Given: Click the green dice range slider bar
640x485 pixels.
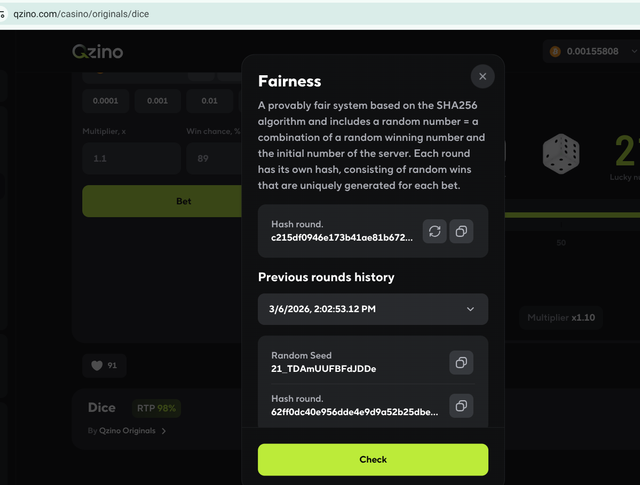Looking at the screenshot, I should 572,215.
